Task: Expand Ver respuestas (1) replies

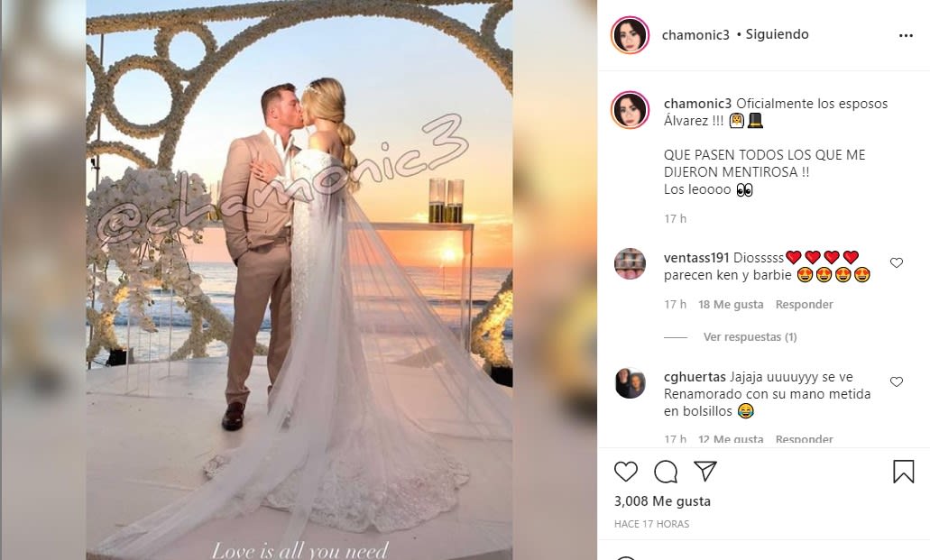Action: pyautogui.click(x=750, y=337)
